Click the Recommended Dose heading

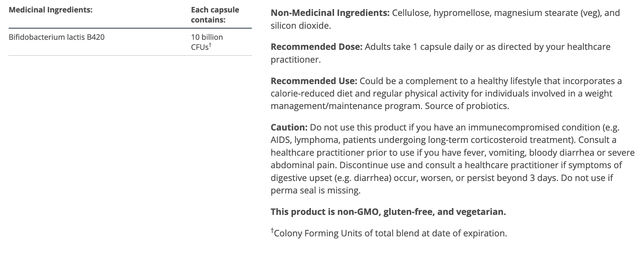point(316,47)
